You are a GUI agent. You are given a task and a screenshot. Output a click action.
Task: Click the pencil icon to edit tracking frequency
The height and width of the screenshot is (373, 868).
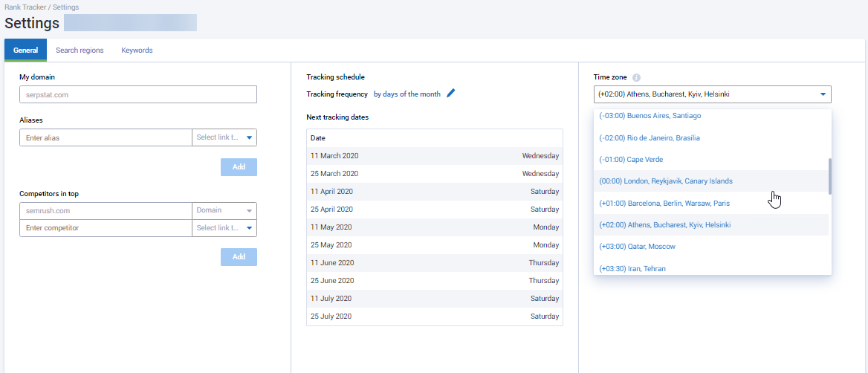tap(450, 94)
